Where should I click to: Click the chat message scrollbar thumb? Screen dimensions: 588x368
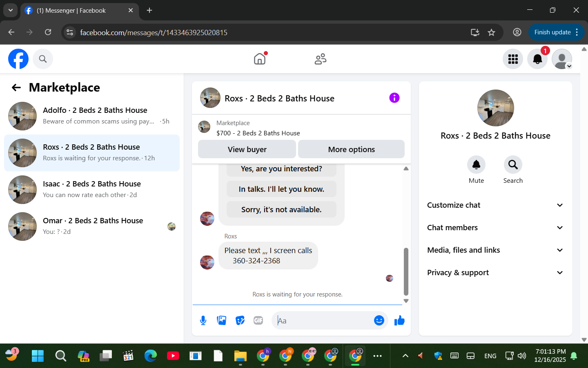[406, 272]
